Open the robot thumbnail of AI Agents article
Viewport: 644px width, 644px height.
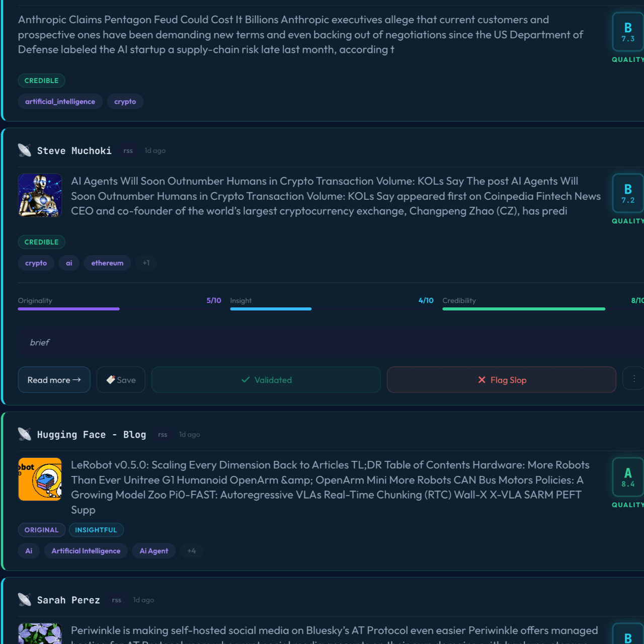40,195
